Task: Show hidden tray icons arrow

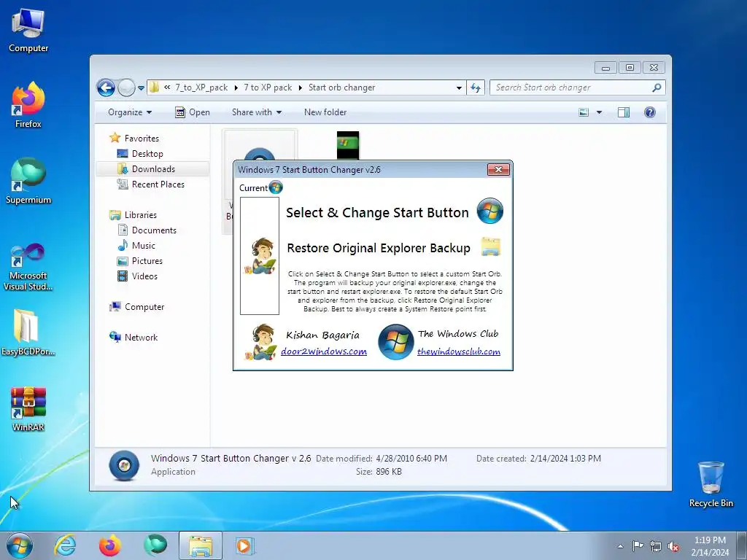Action: [x=620, y=546]
